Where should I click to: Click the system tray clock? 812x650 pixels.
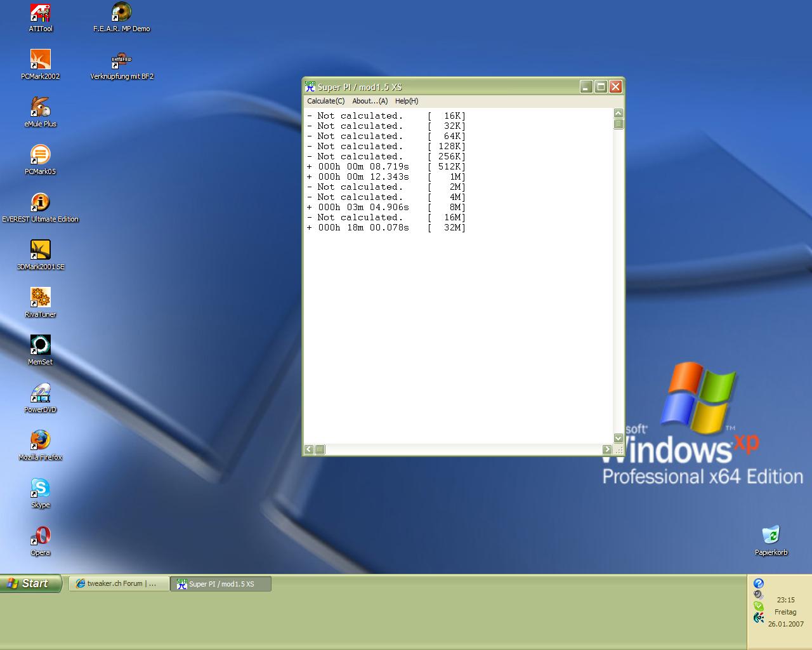point(785,600)
